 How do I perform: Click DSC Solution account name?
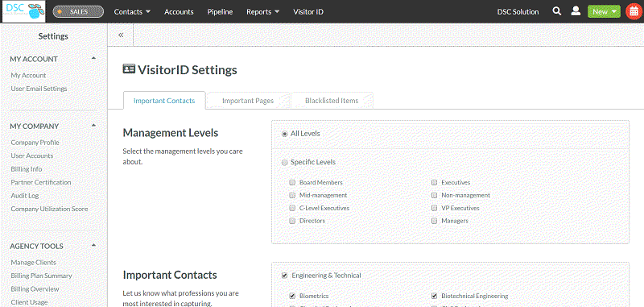point(518,12)
